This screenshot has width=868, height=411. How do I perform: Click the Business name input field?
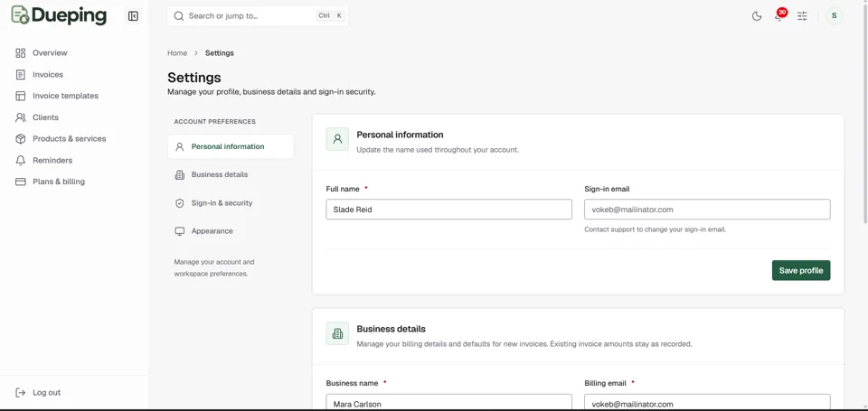point(449,402)
